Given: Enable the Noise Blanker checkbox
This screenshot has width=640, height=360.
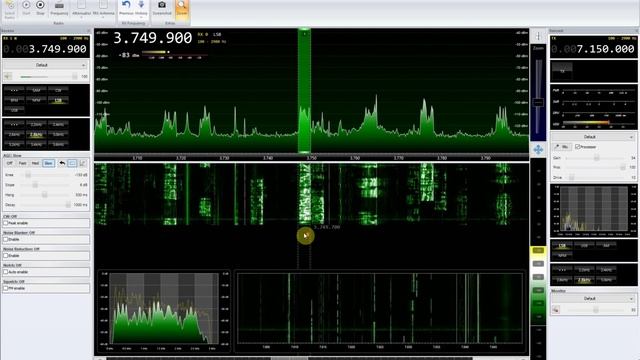Looking at the screenshot, I should [x=6, y=239].
